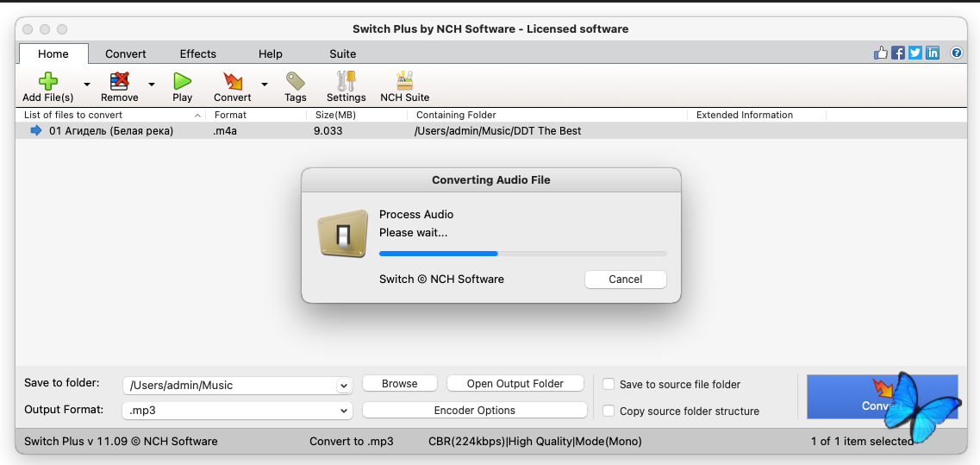980x465 pixels.
Task: Cancel the audio conversion
Action: (x=625, y=280)
